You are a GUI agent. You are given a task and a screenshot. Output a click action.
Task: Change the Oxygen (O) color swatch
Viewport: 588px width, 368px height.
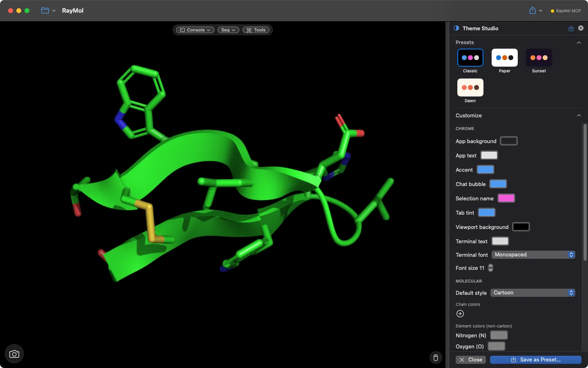click(x=497, y=346)
